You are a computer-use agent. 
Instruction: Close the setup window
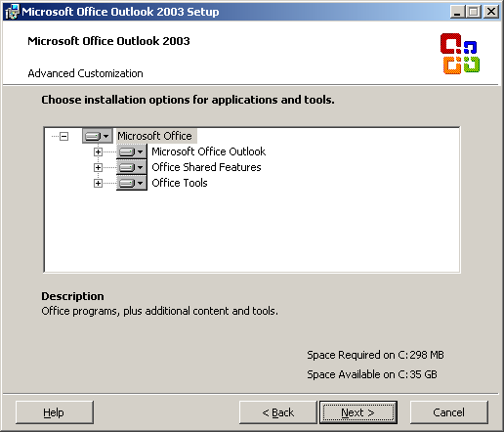click(x=491, y=12)
